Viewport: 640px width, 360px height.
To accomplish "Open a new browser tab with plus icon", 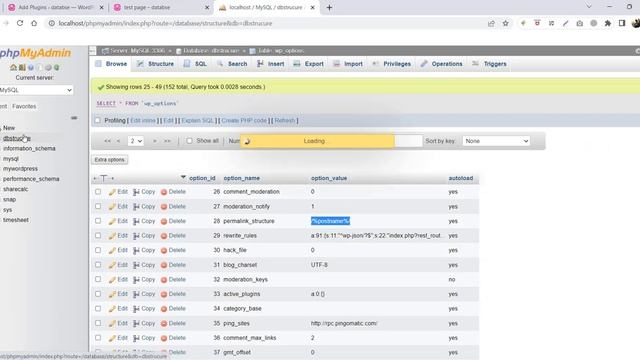I will [329, 7].
